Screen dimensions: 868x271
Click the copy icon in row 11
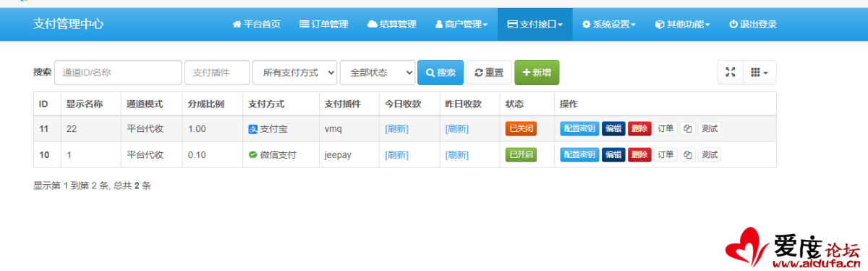click(688, 129)
